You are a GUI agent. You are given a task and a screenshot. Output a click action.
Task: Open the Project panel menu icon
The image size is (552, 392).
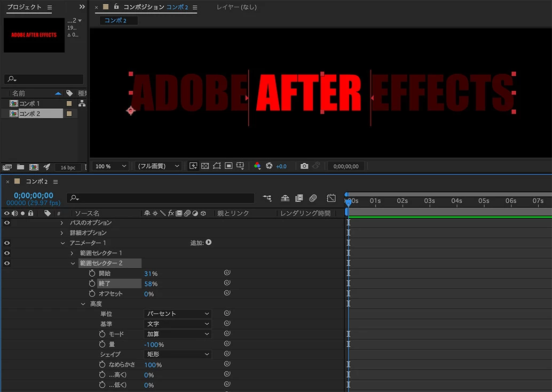point(50,7)
